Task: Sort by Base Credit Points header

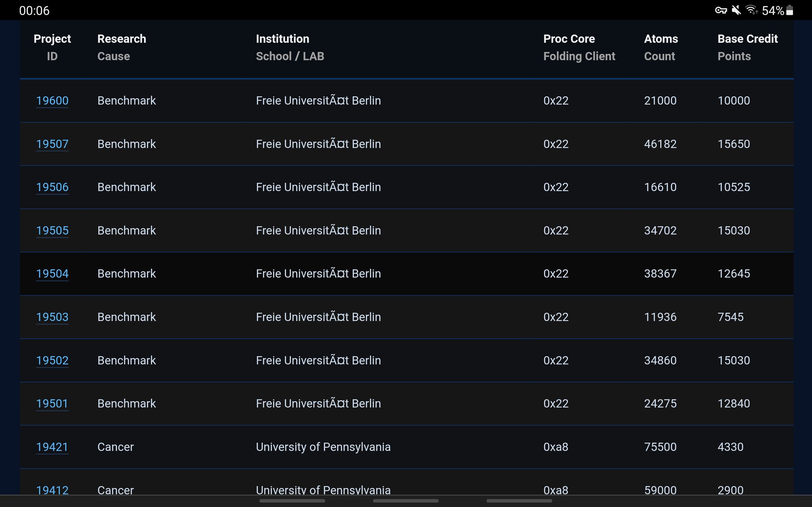Action: [747, 47]
